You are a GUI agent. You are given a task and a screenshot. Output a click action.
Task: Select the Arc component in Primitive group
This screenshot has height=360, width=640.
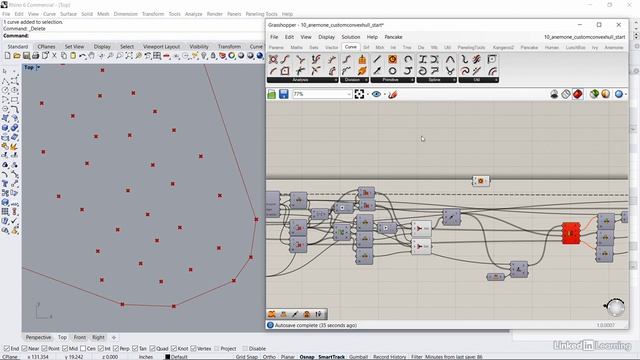click(x=408, y=60)
